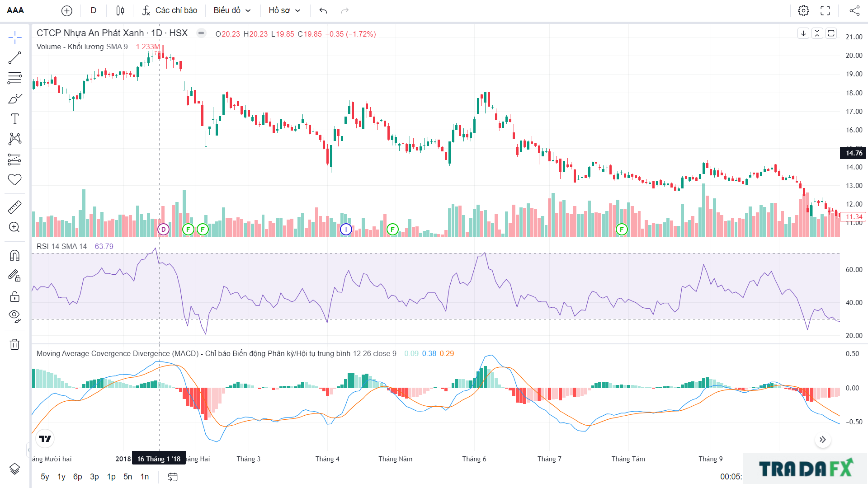
Task: Open the object tree layers panel
Action: click(x=15, y=469)
